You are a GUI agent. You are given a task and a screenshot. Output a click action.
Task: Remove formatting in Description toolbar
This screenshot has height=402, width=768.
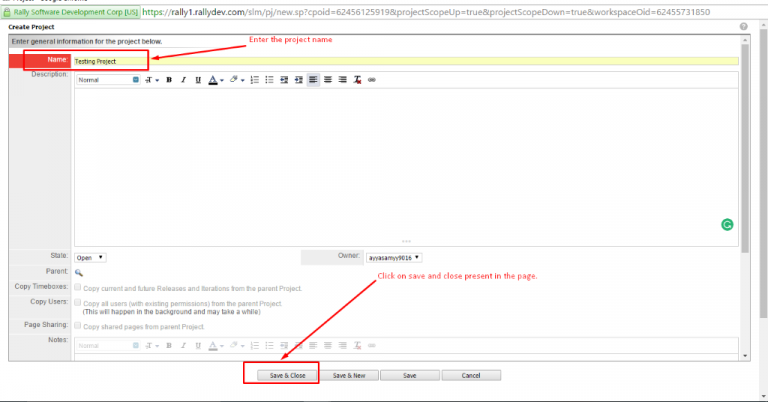click(x=357, y=80)
